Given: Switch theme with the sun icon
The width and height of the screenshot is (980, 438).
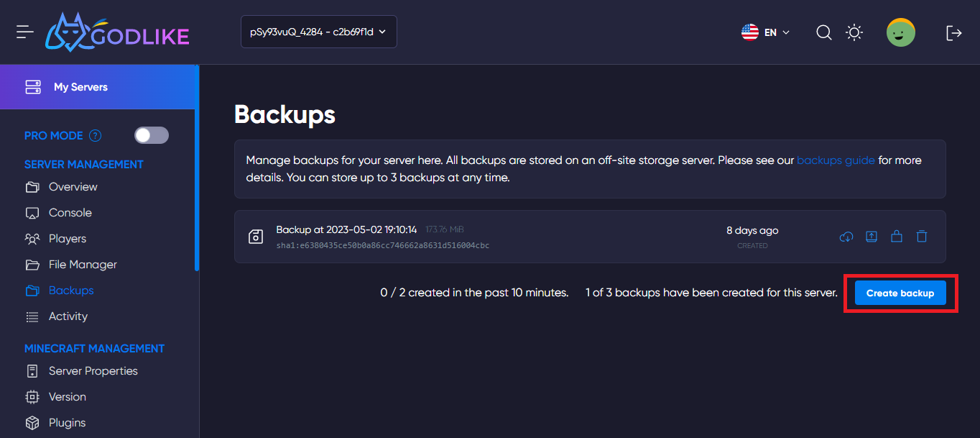Looking at the screenshot, I should (854, 32).
